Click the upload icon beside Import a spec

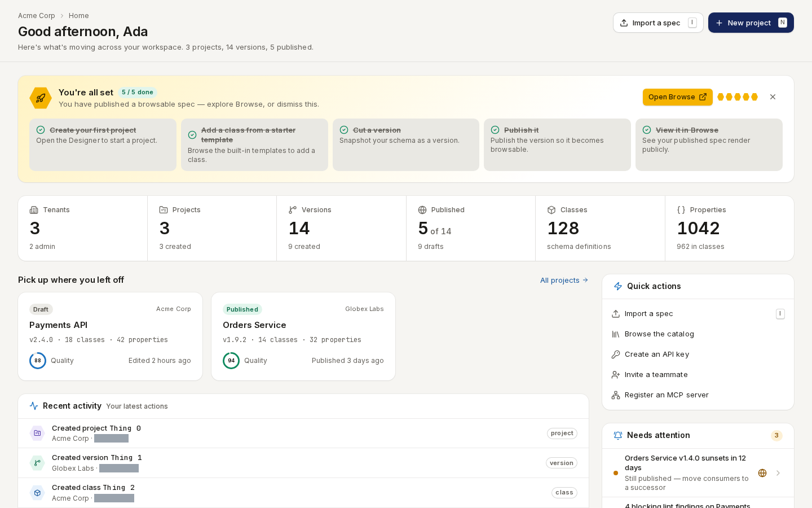[x=616, y=314]
